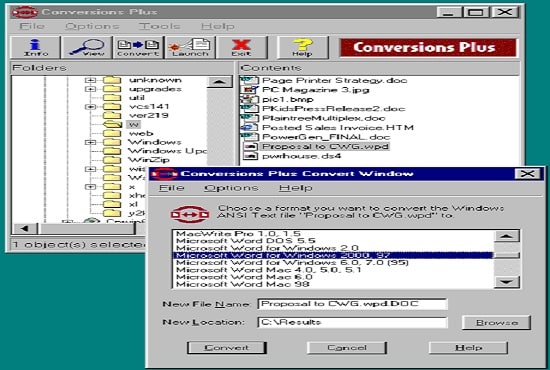This screenshot has height=370, width=550.
Task: Click icon of PlaintreeMultiplex.doc
Action: [x=250, y=119]
